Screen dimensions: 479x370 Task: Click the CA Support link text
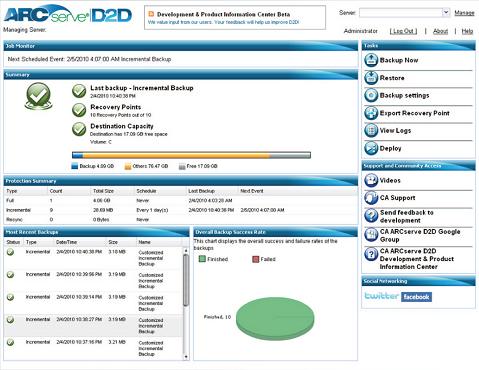click(398, 198)
